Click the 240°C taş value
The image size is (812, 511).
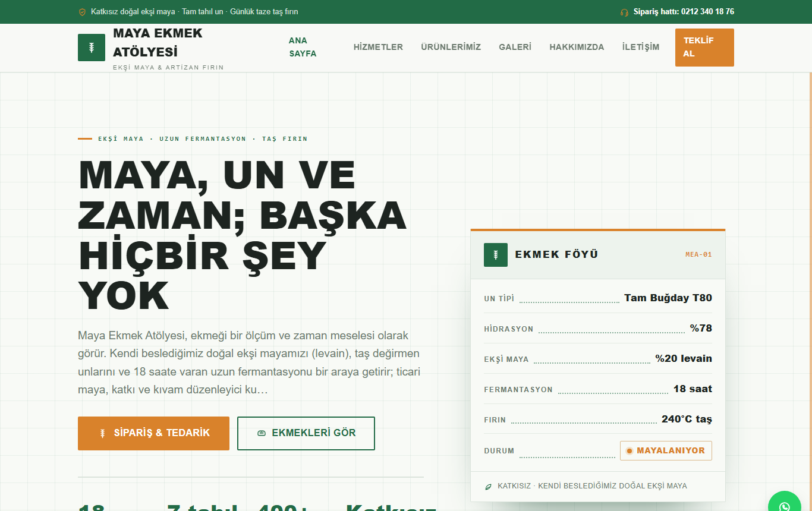pyautogui.click(x=687, y=419)
